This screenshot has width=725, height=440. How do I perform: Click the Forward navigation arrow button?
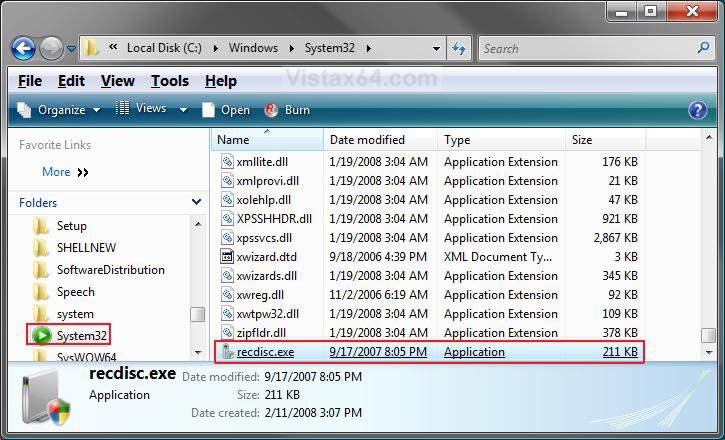[51, 48]
